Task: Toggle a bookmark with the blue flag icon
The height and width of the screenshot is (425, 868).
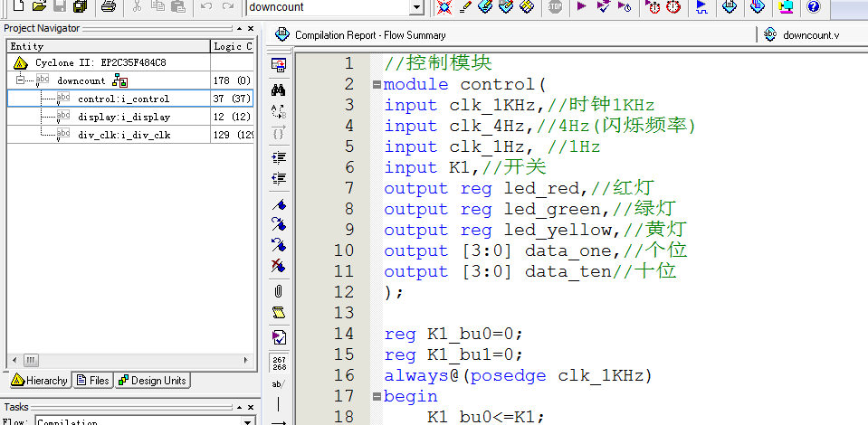Action: [x=279, y=204]
